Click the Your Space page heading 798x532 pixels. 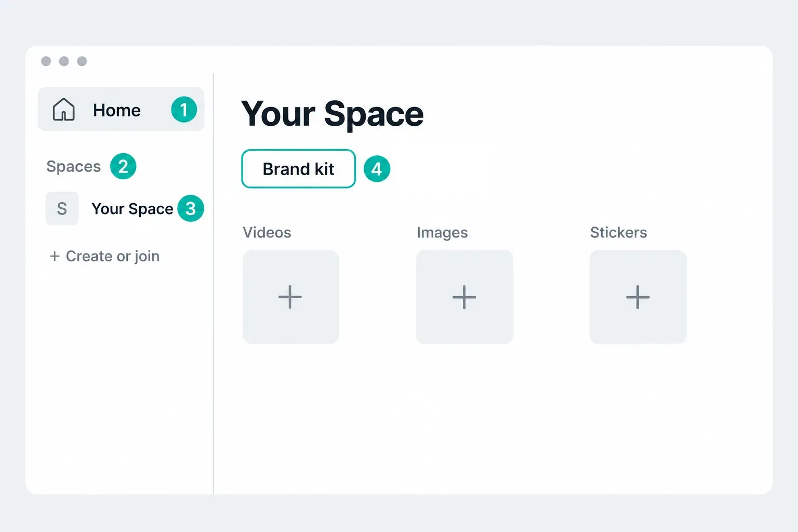coord(332,114)
